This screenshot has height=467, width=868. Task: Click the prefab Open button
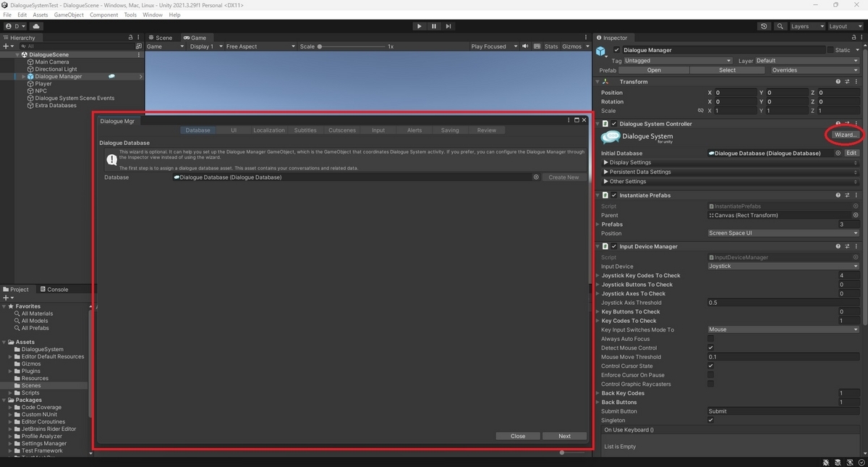click(x=654, y=70)
